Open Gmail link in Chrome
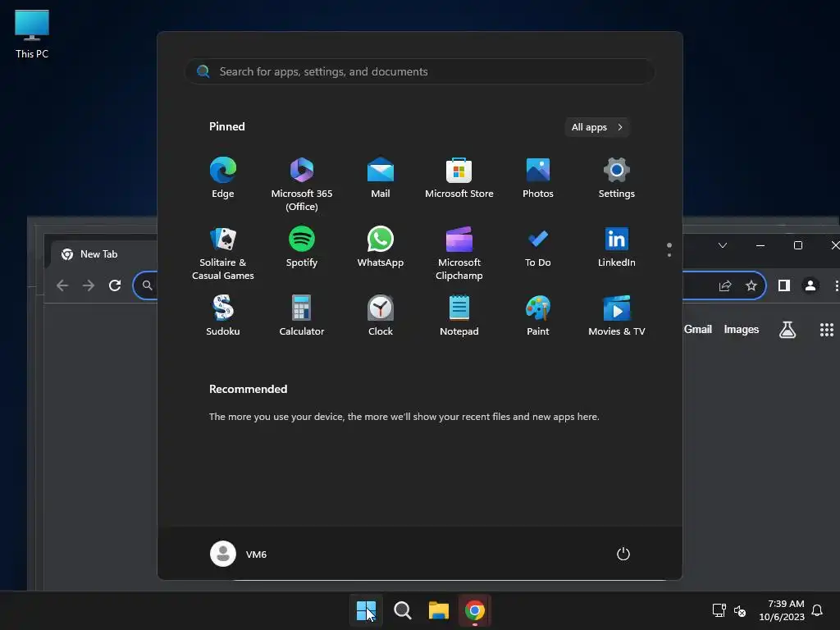The width and height of the screenshot is (840, 630). click(697, 330)
